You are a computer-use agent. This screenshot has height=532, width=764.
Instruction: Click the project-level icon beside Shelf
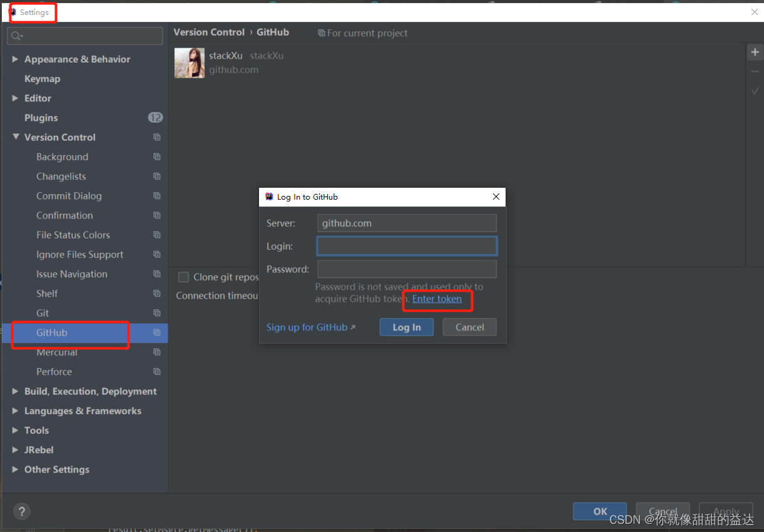pyautogui.click(x=157, y=294)
